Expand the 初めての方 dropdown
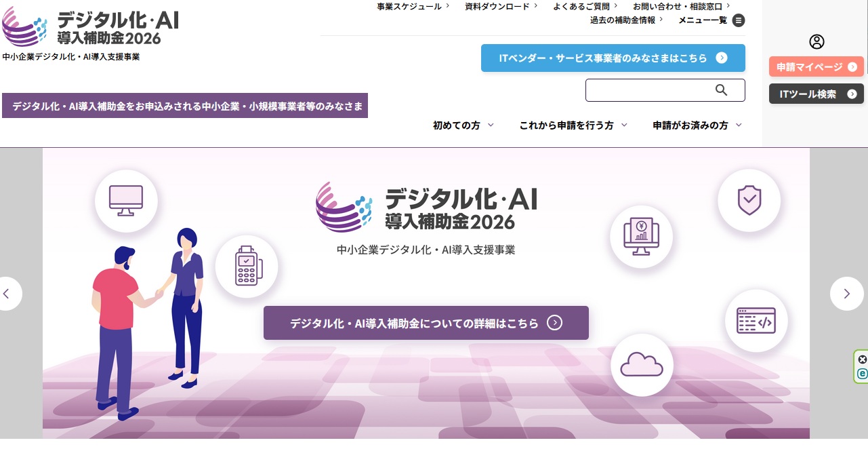 pos(463,125)
